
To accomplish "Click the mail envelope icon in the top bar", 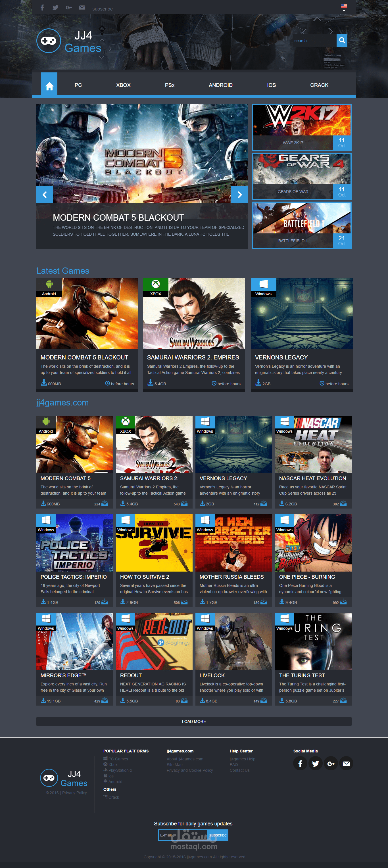I will [x=82, y=7].
